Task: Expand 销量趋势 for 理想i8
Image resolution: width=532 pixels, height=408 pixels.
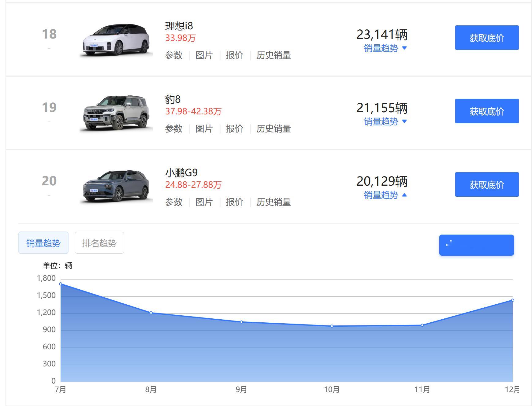Action: click(x=385, y=48)
